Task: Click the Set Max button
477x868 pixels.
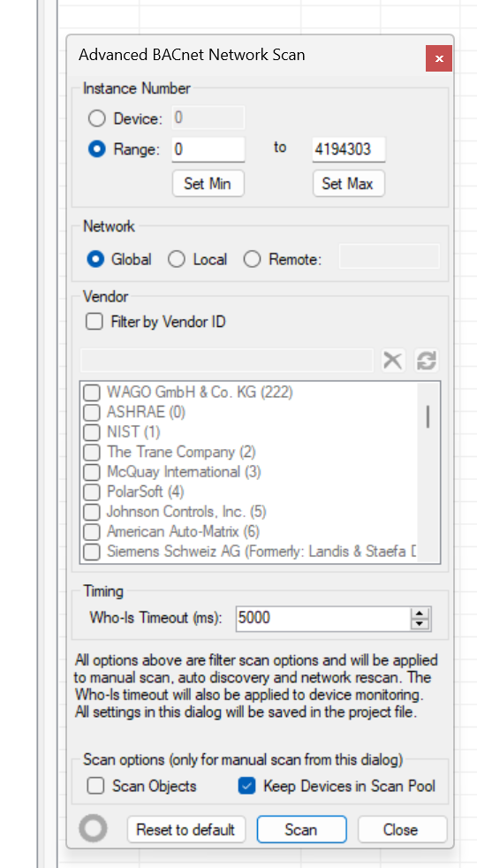Action: coord(348,184)
